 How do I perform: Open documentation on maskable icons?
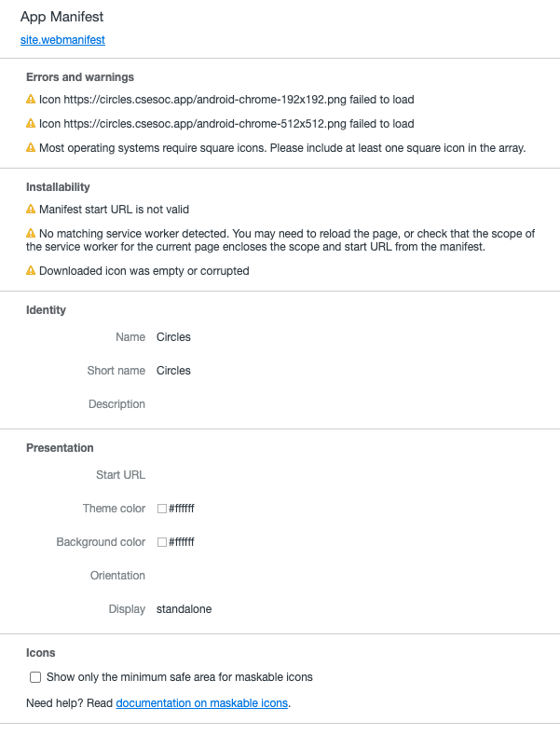point(201,703)
